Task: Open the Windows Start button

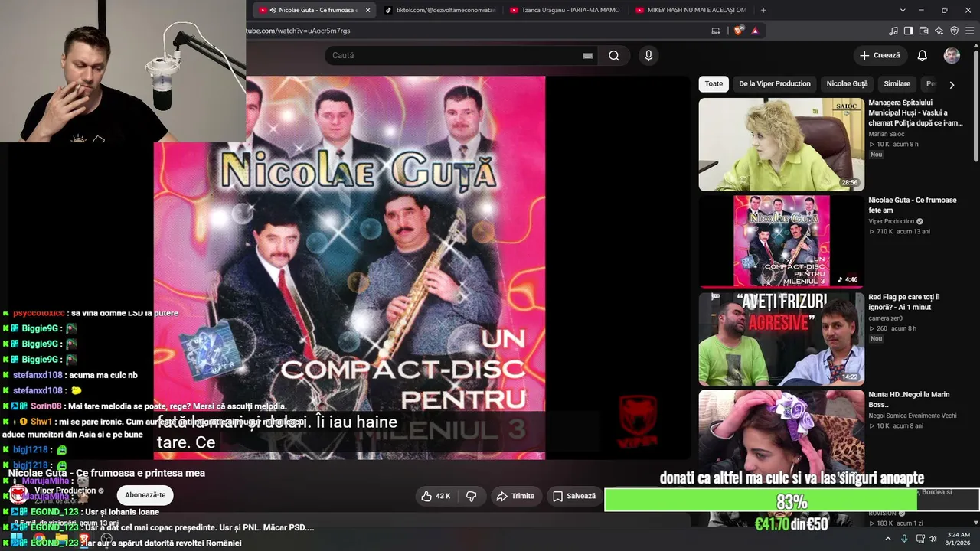Action: click(17, 540)
